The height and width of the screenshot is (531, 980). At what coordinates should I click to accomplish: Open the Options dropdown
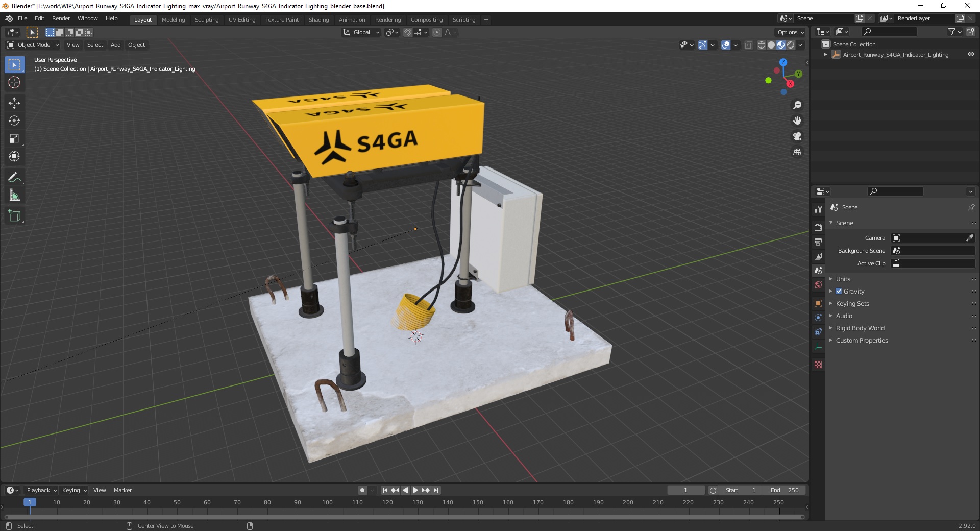pos(791,32)
